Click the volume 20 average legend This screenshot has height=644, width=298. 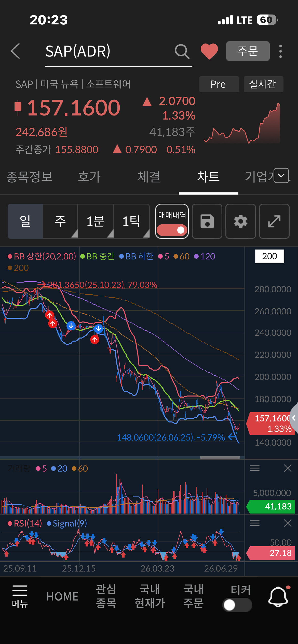59,469
